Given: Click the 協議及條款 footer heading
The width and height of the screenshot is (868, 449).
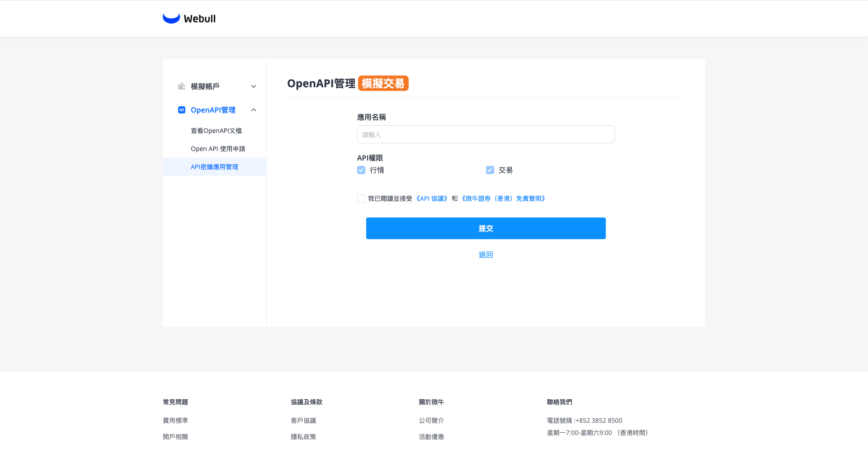Looking at the screenshot, I should [x=307, y=402].
